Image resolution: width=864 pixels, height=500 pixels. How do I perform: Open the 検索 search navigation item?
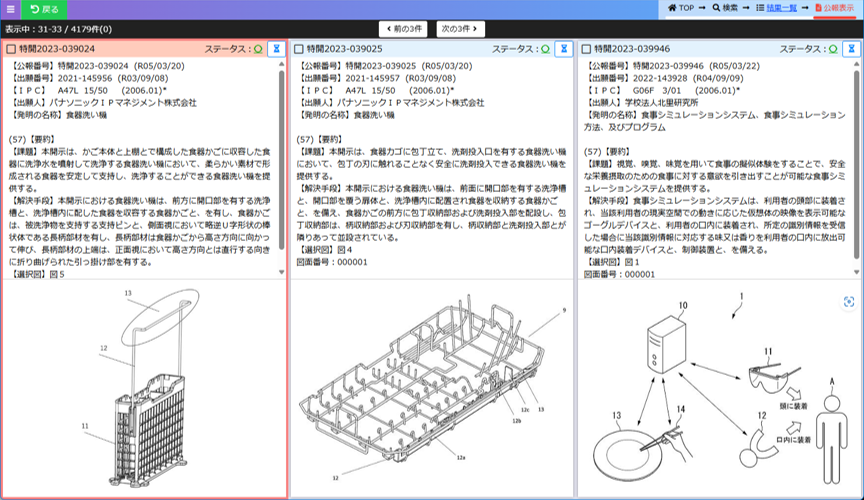click(725, 8)
